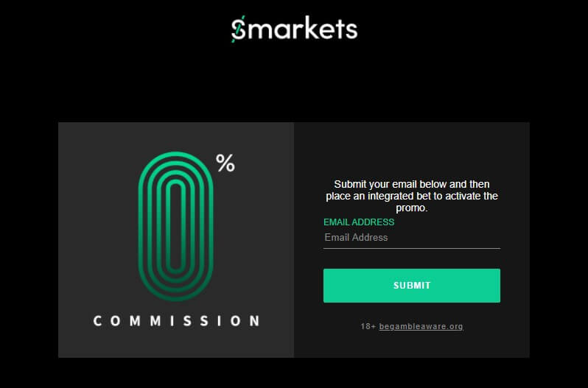Click the SUBMIT label text on the button
The width and height of the screenshot is (588, 388).
412,286
